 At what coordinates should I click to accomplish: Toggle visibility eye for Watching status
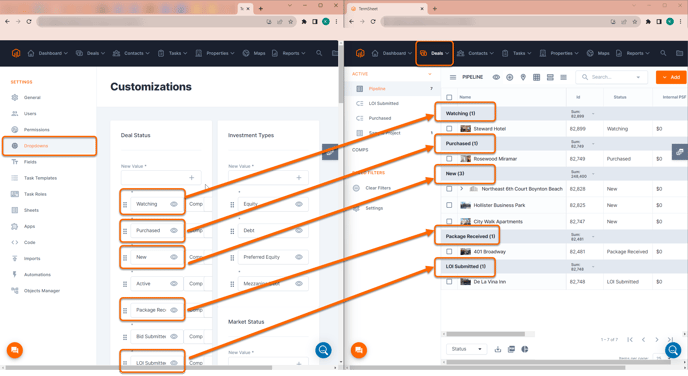tap(174, 204)
